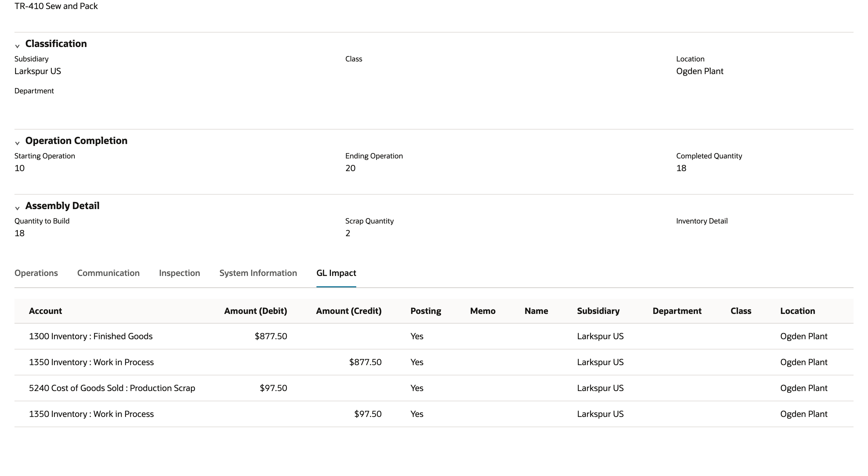868x476 pixels.
Task: Select the Inspection tab
Action: pyautogui.click(x=179, y=273)
